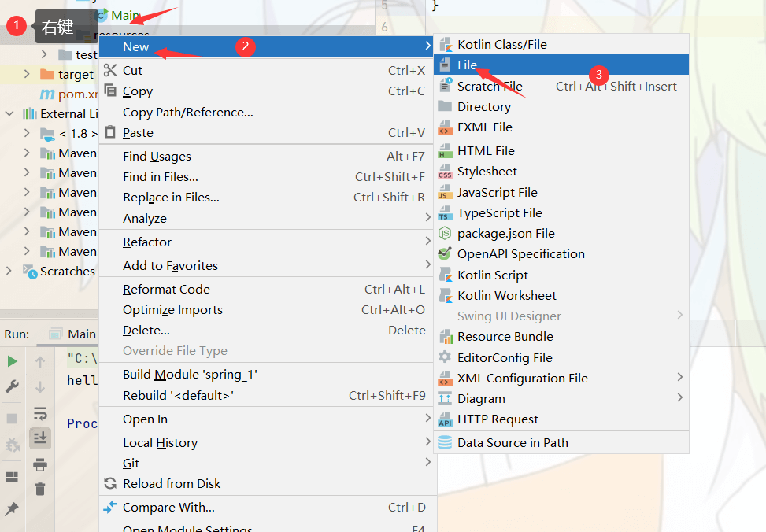Open the Diagram submenu arrow

(680, 397)
